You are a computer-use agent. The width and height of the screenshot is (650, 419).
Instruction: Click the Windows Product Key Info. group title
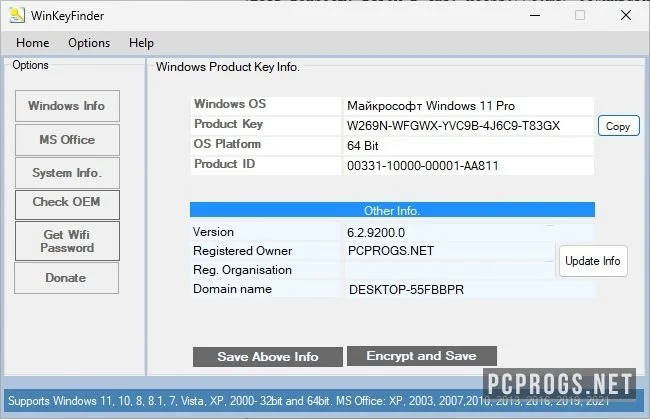(228, 67)
